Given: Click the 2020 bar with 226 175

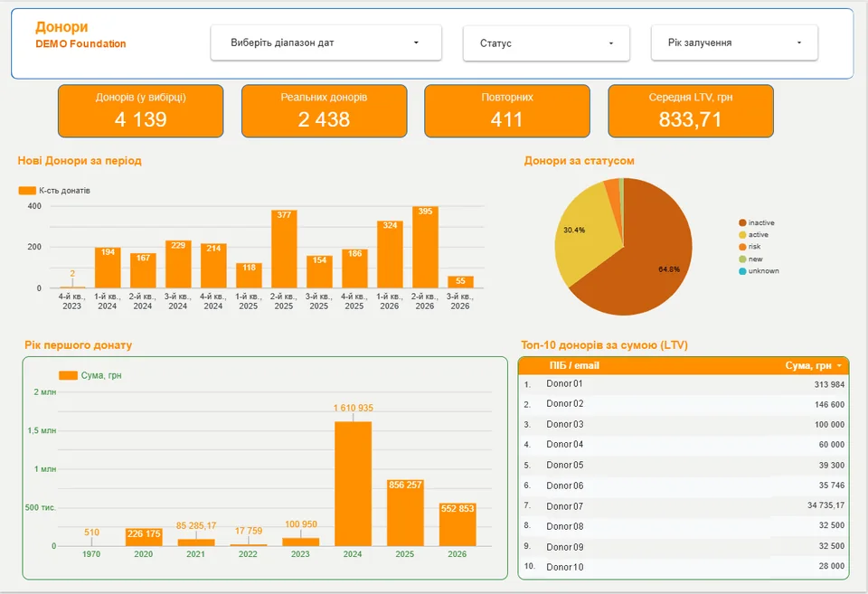Looking at the screenshot, I should click(x=144, y=538).
